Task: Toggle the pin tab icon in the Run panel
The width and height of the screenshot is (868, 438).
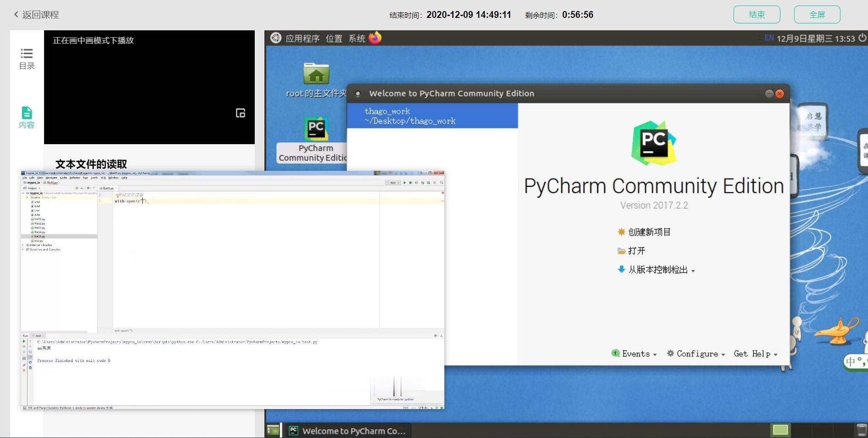Action: 24,365
